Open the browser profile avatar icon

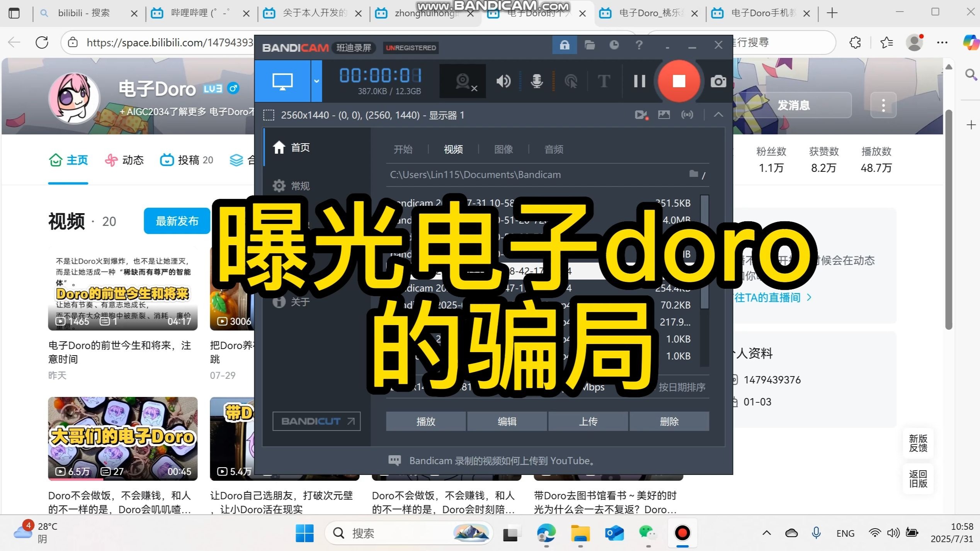pyautogui.click(x=915, y=42)
